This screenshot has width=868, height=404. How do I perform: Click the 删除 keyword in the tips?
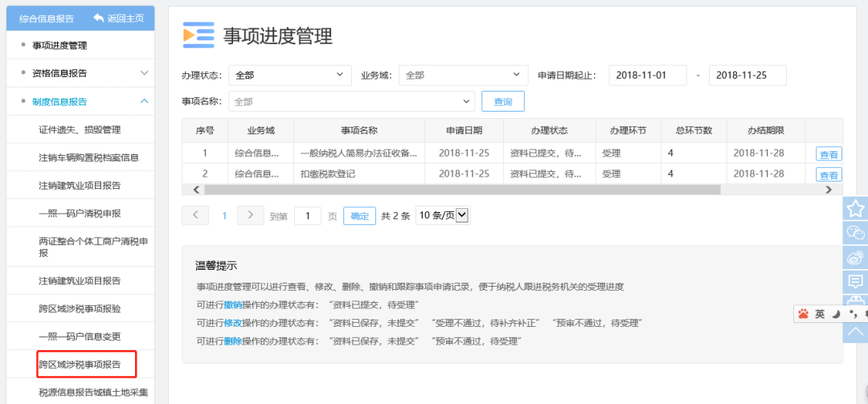pos(232,341)
